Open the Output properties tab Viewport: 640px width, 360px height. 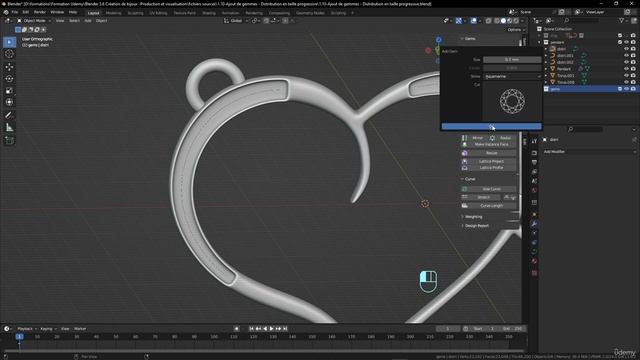(534, 162)
